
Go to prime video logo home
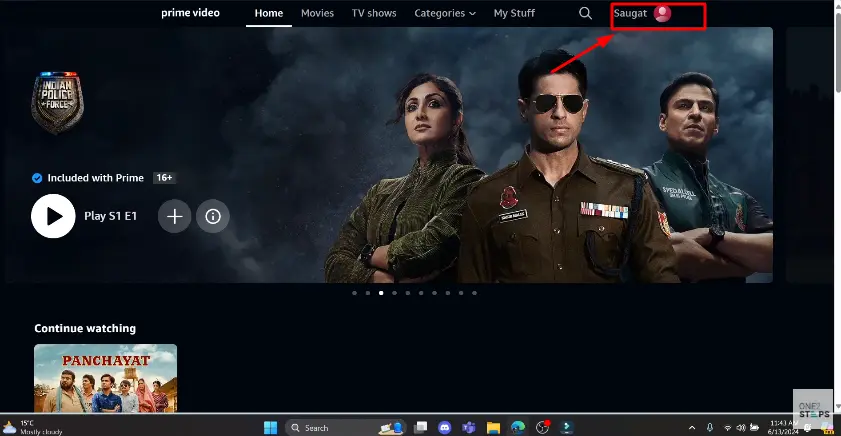click(x=190, y=13)
